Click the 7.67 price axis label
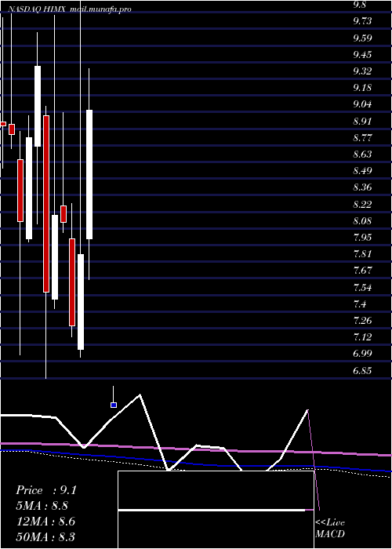Image resolution: width=392 pixels, height=549 pixels. [362, 271]
